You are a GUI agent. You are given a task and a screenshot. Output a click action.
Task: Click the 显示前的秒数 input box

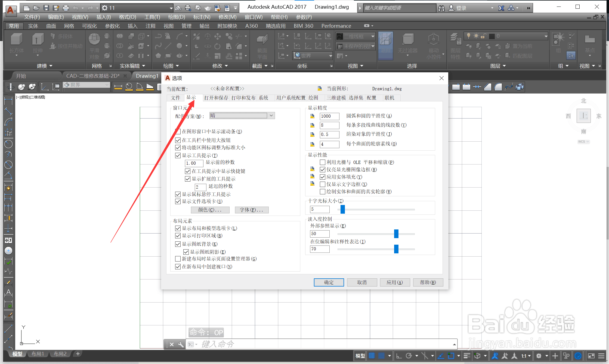(x=194, y=163)
